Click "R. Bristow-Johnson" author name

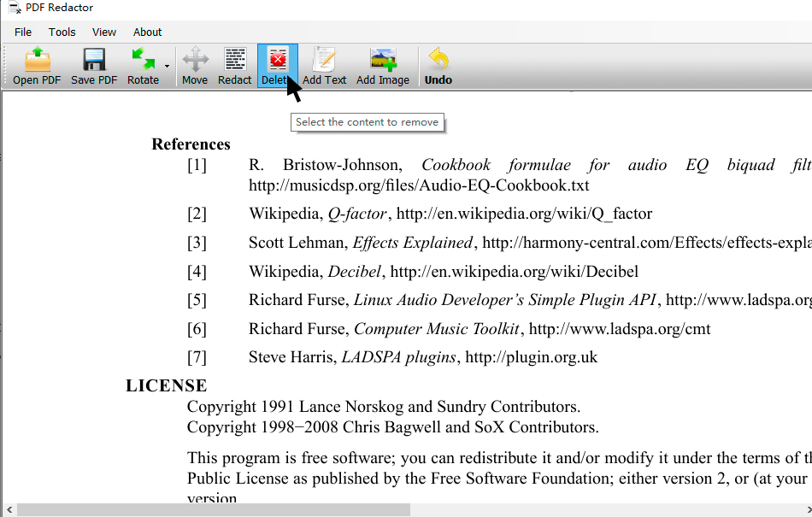pyautogui.click(x=325, y=165)
